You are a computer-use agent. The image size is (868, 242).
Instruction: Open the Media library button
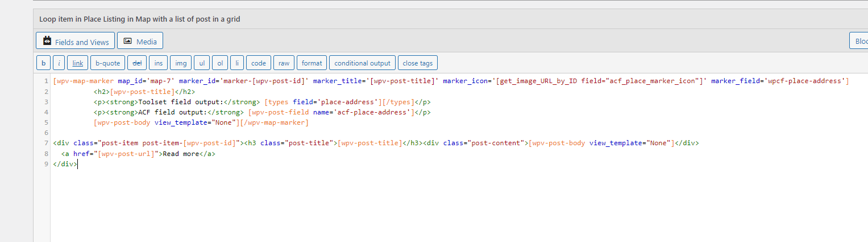140,41
